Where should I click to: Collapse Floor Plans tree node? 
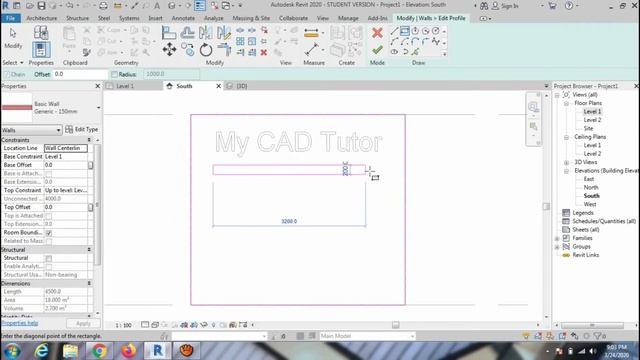(567, 103)
